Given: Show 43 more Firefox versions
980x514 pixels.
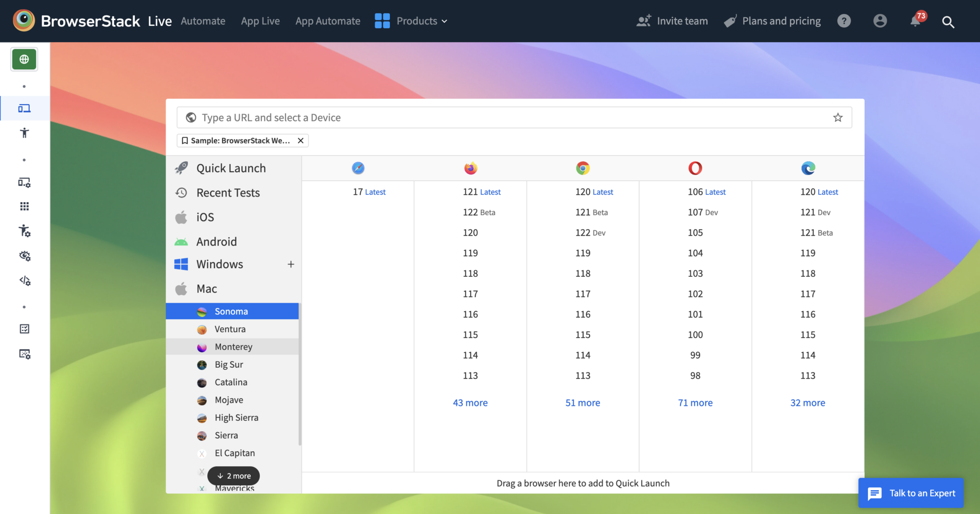Looking at the screenshot, I should point(470,403).
